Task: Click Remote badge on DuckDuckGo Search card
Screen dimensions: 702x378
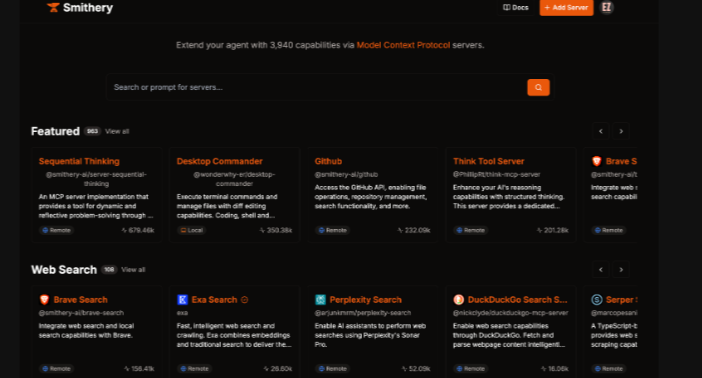Action: pyautogui.click(x=471, y=369)
